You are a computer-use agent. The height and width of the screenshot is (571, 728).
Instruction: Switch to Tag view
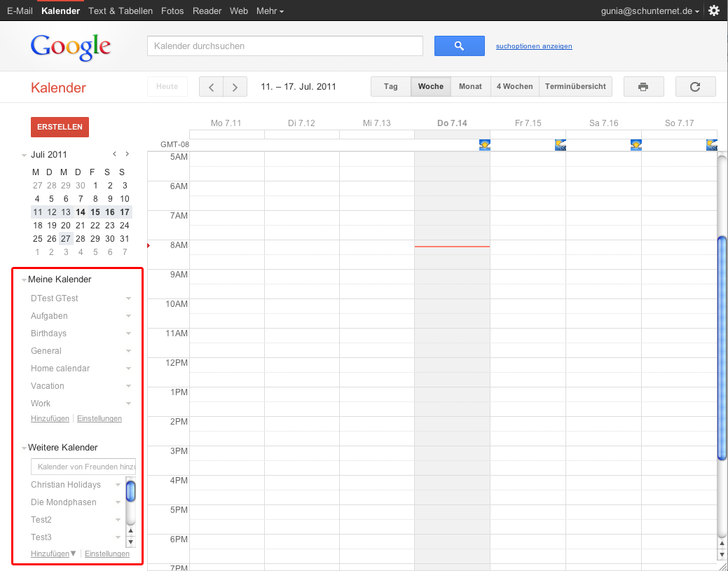391,87
